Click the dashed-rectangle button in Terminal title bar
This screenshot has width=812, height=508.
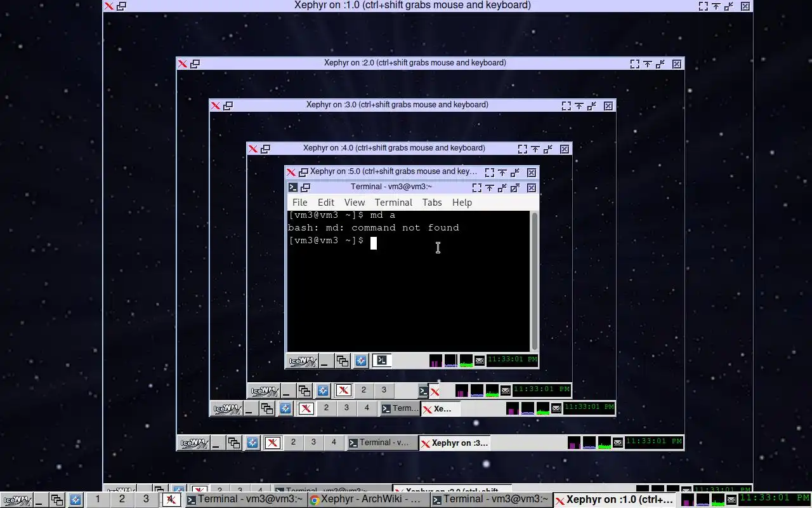pyautogui.click(x=477, y=187)
